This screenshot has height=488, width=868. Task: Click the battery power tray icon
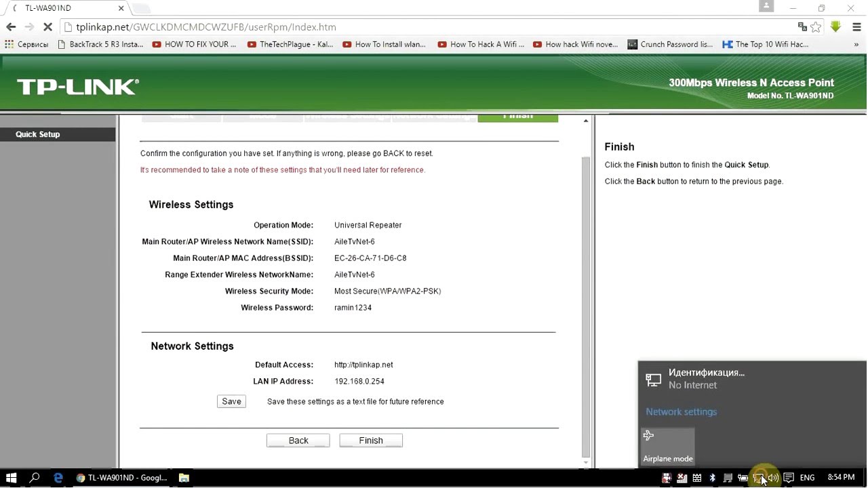point(743,478)
